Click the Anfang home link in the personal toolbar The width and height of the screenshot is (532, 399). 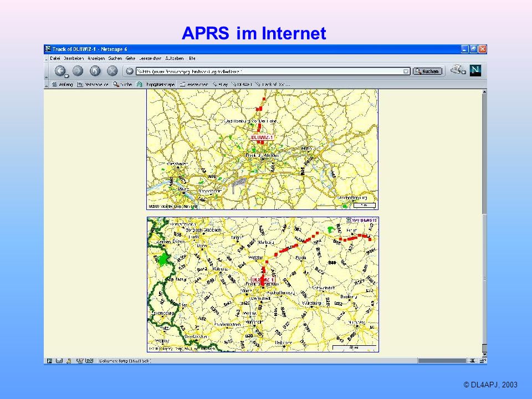(63, 84)
